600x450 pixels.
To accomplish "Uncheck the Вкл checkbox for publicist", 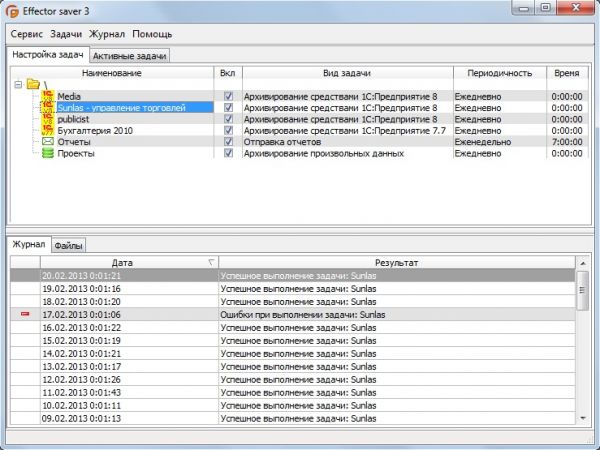I will tap(228, 119).
